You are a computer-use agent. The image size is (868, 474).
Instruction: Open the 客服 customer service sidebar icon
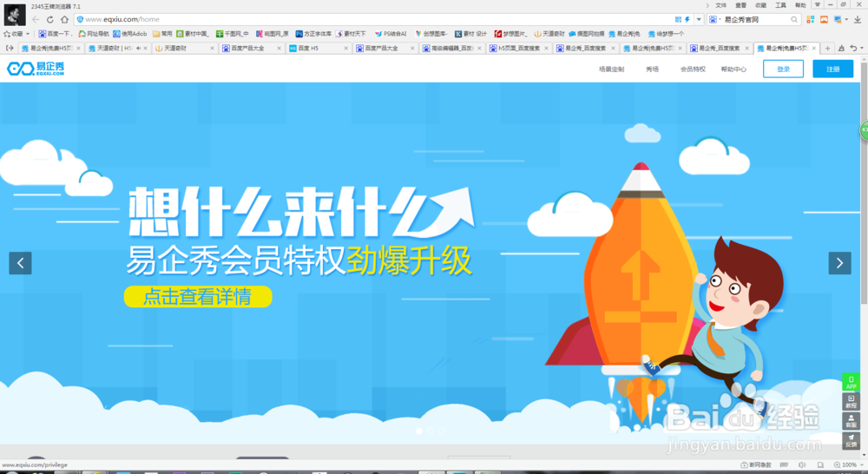click(851, 421)
